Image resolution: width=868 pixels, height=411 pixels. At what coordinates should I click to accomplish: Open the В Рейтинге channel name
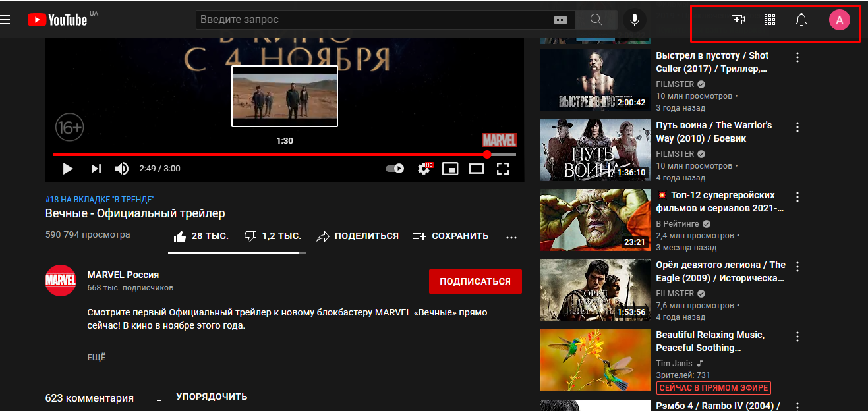pyautogui.click(x=676, y=224)
